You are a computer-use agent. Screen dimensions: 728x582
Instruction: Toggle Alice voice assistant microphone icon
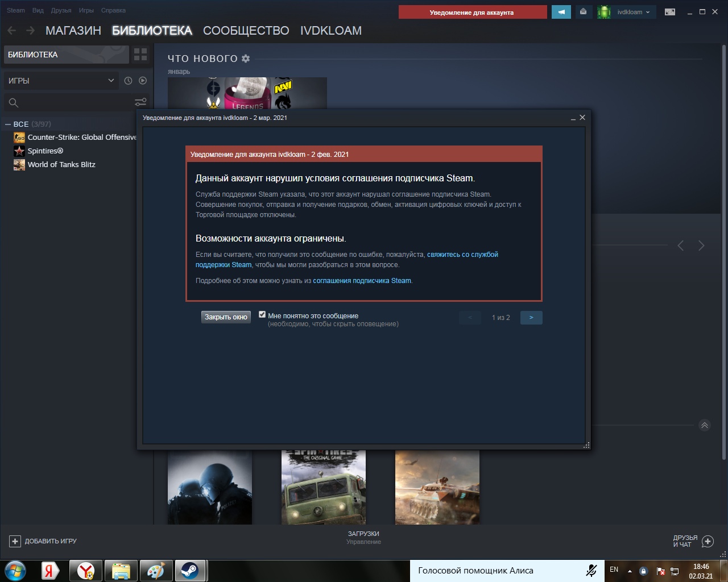pos(591,571)
